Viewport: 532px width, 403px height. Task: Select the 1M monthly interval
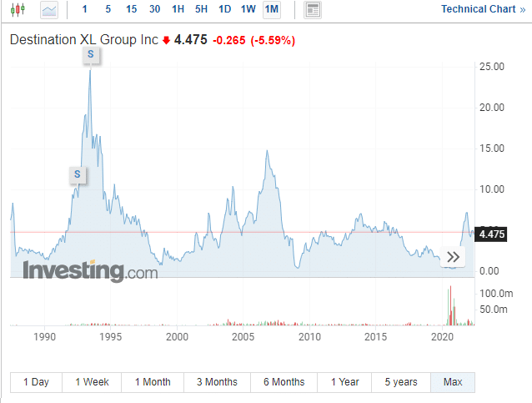click(272, 9)
